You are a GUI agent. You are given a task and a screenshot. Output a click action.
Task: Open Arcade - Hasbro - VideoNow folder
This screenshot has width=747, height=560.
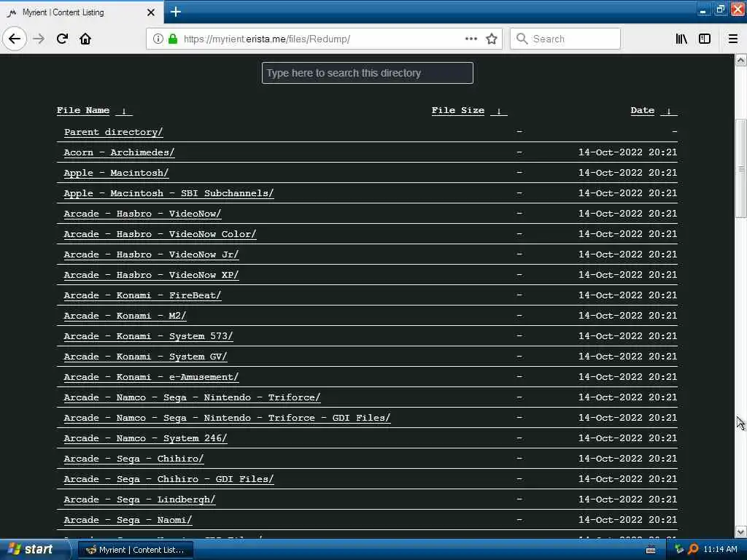coord(142,214)
